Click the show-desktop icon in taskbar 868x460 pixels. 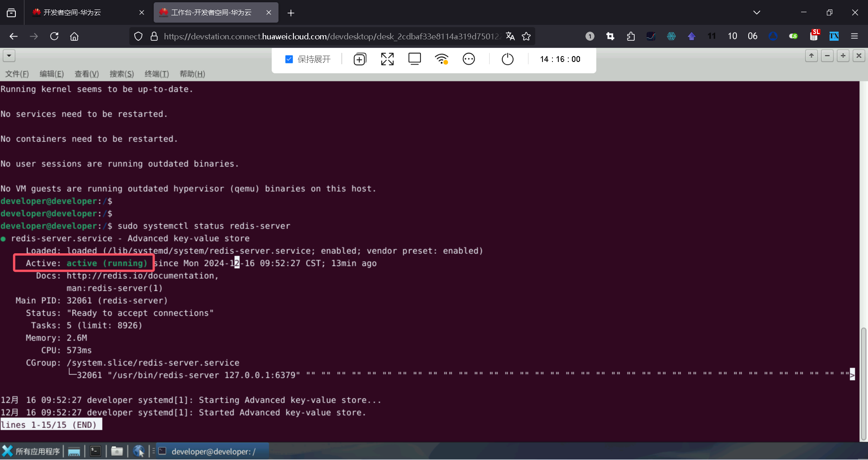click(x=74, y=451)
